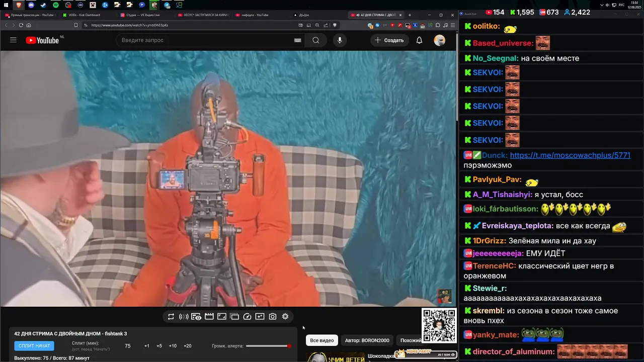
Task: Click the clapperboard icon in extension bar
Action: coord(209,316)
